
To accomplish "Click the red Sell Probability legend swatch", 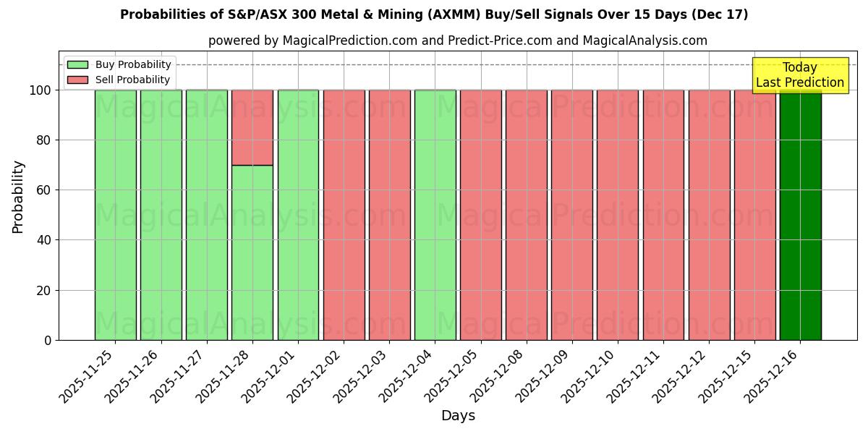I will 79,79.
